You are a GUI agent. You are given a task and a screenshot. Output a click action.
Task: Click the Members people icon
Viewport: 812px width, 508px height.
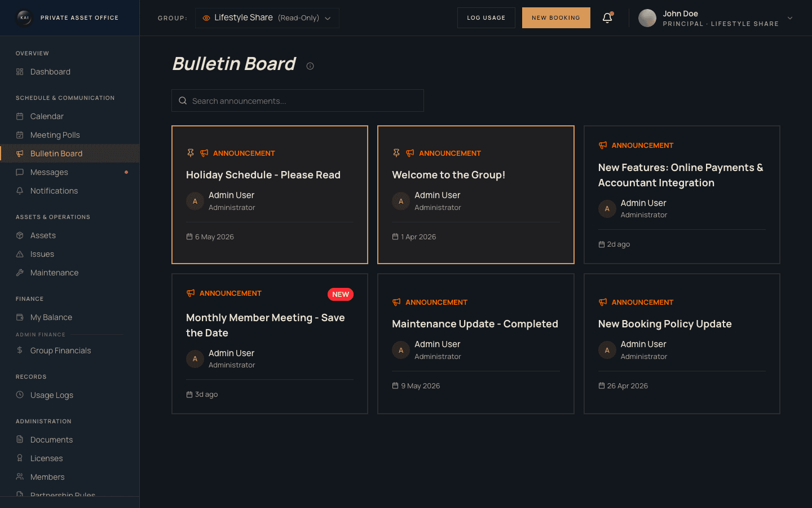(20, 477)
